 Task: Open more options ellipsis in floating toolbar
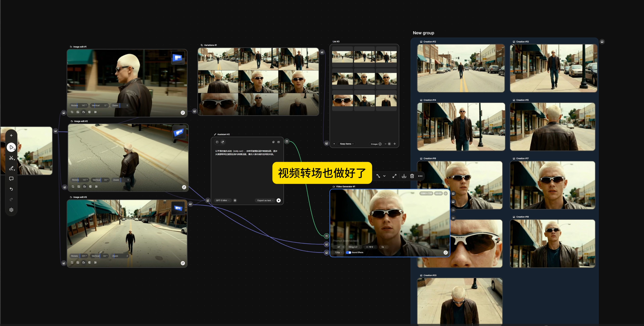[420, 176]
